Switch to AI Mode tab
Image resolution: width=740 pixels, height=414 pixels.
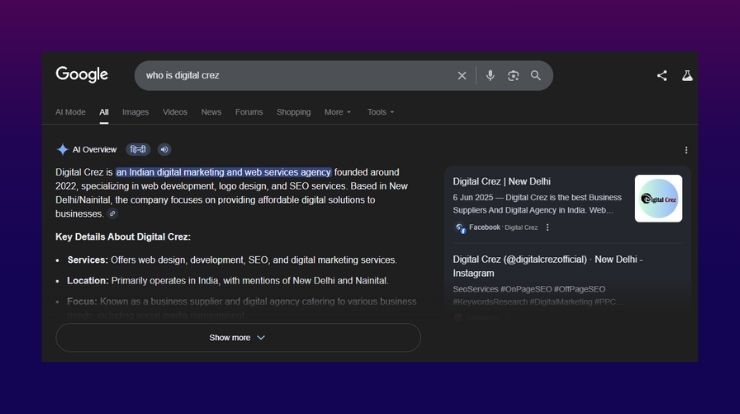click(70, 112)
